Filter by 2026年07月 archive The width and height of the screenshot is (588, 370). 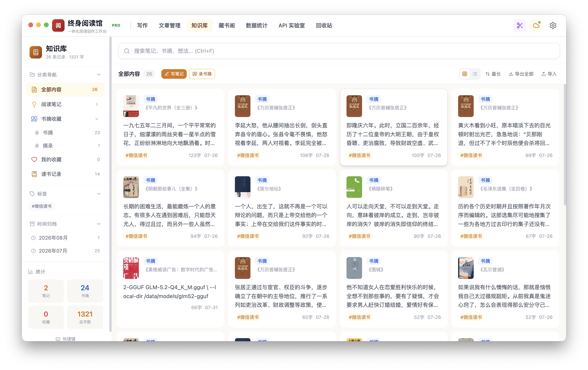point(66,251)
